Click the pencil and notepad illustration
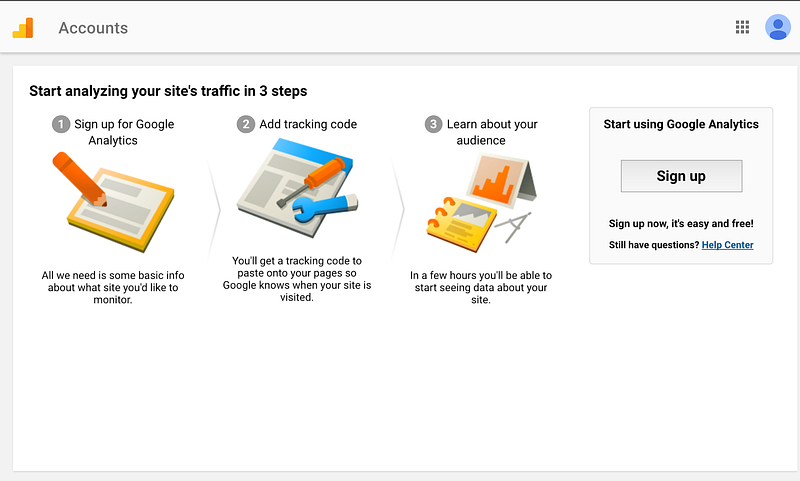This screenshot has height=481, width=800. click(x=113, y=202)
